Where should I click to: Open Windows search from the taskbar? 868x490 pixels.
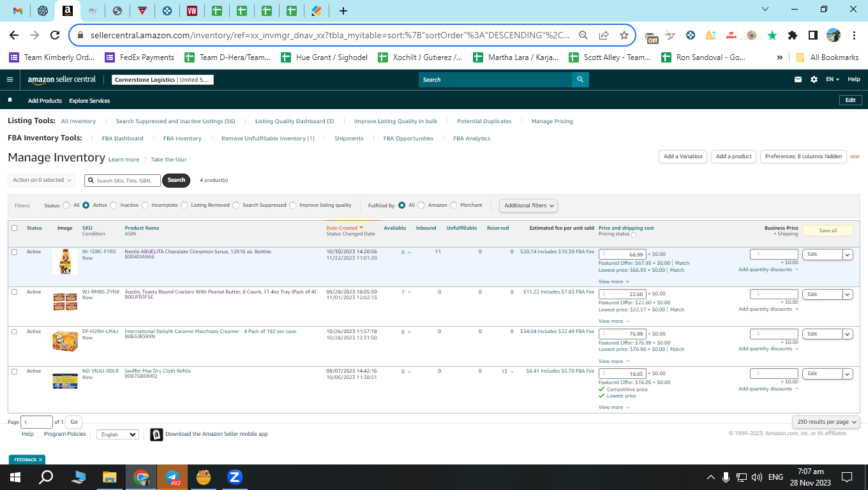click(46, 477)
